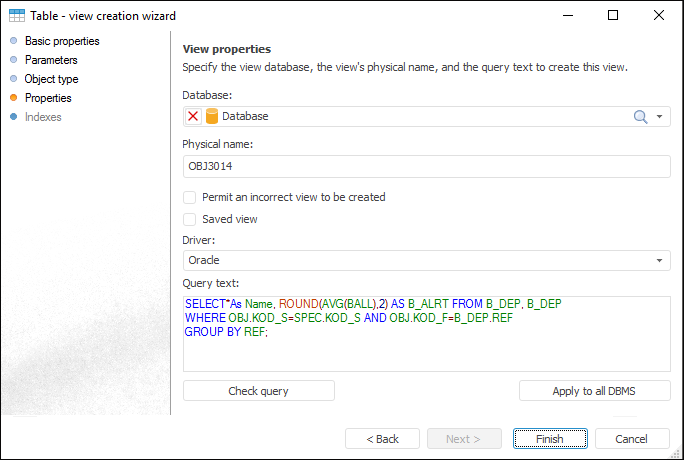Switch to the Object type step
Screen dimensions: 684x460
(x=51, y=79)
